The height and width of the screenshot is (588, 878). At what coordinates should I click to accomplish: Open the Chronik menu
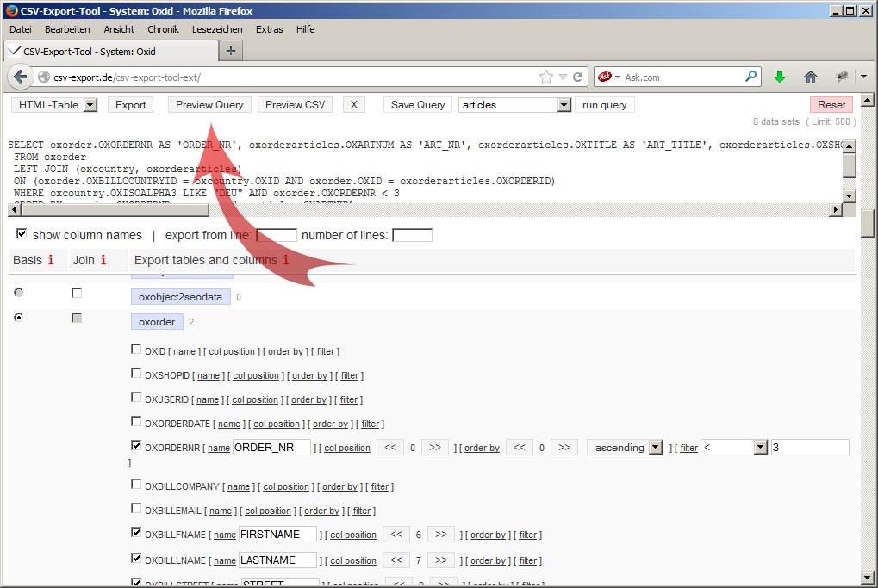coord(163,29)
